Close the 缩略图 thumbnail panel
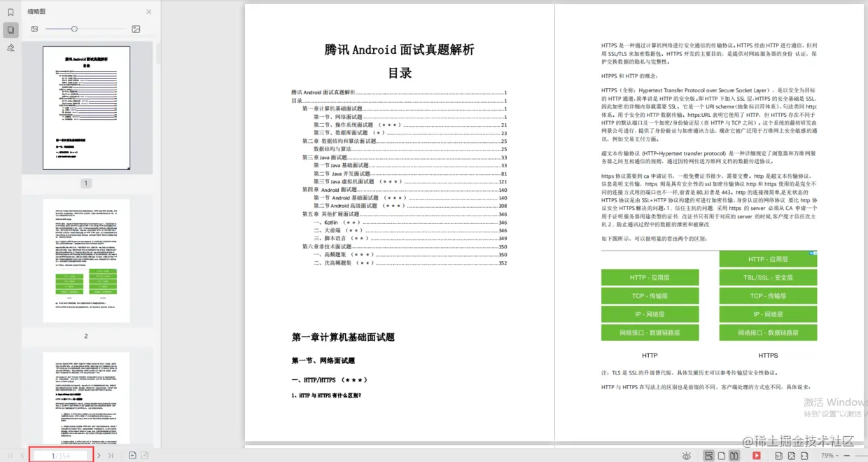This screenshot has height=462, width=868. [x=148, y=12]
